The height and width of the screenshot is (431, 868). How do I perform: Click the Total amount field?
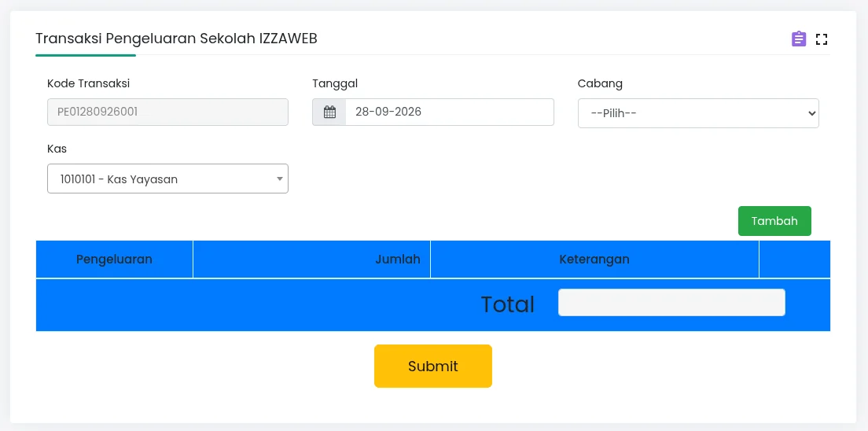pyautogui.click(x=671, y=303)
